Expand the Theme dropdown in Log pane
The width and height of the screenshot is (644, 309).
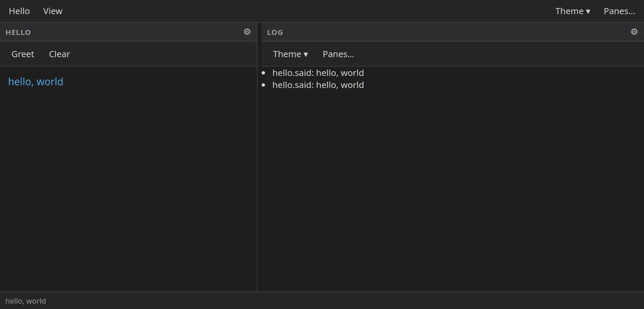(290, 54)
